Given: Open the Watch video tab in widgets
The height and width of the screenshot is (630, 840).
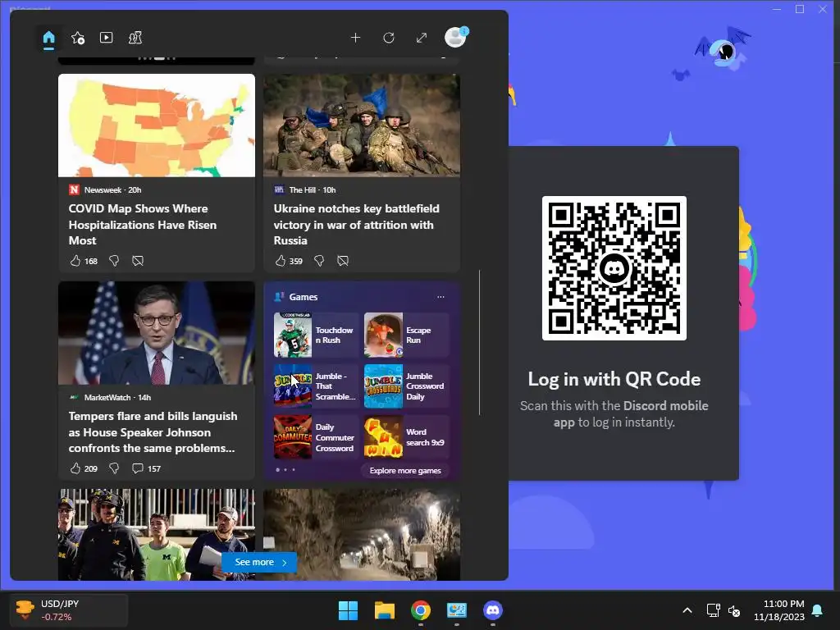Looking at the screenshot, I should [106, 38].
